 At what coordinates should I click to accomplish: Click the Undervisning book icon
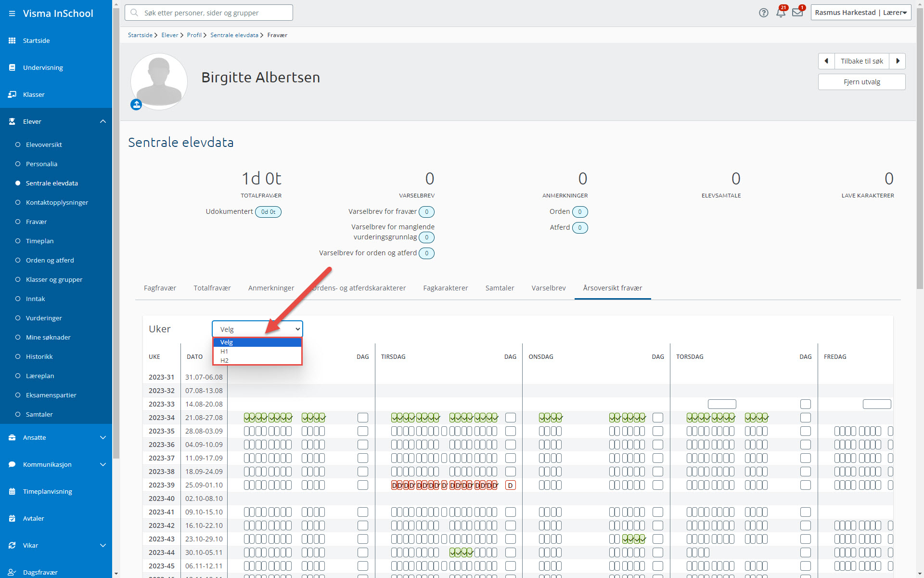click(12, 67)
